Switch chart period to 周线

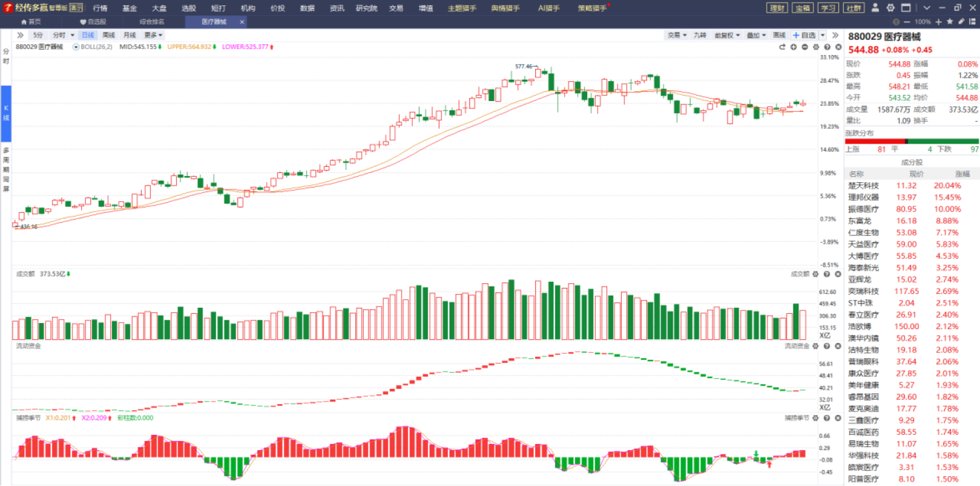(x=109, y=35)
